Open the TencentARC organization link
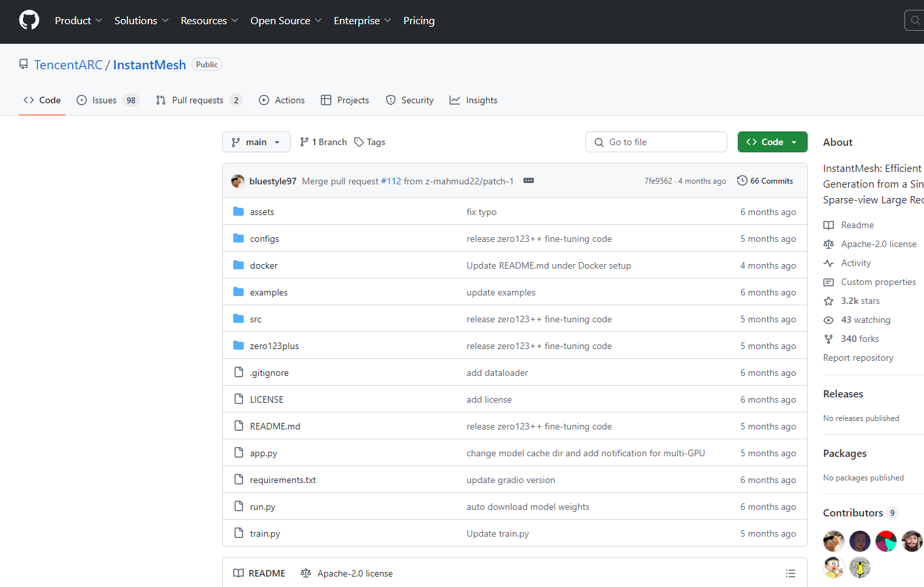Image resolution: width=924 pixels, height=587 pixels. coord(69,65)
